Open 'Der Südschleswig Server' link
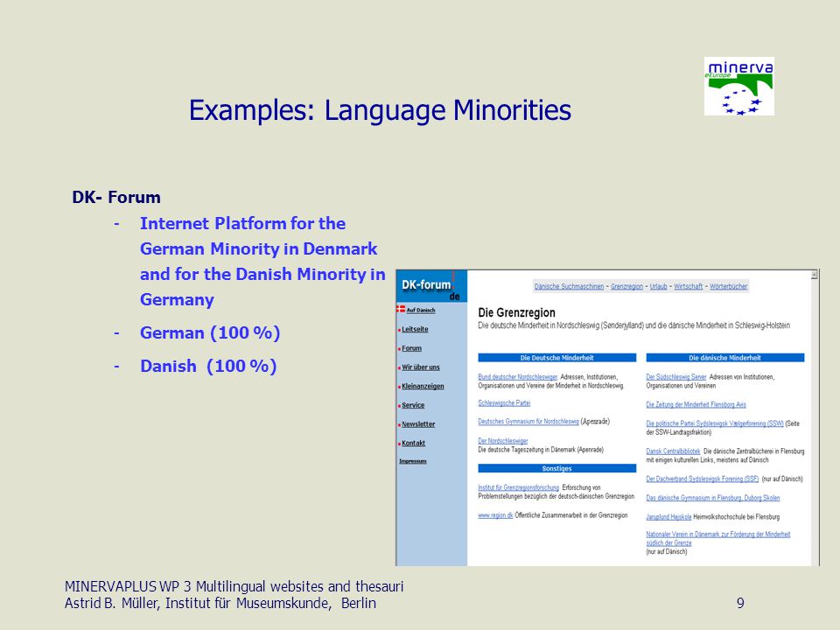This screenshot has height=630, width=840. click(676, 377)
